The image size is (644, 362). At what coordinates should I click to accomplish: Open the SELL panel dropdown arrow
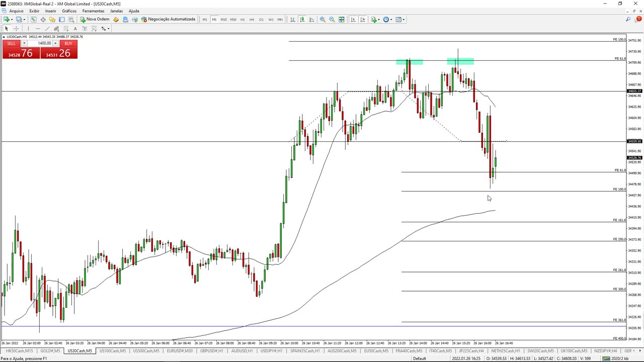24,43
